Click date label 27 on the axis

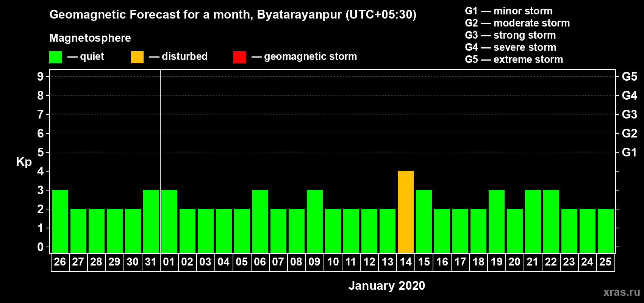(x=78, y=262)
